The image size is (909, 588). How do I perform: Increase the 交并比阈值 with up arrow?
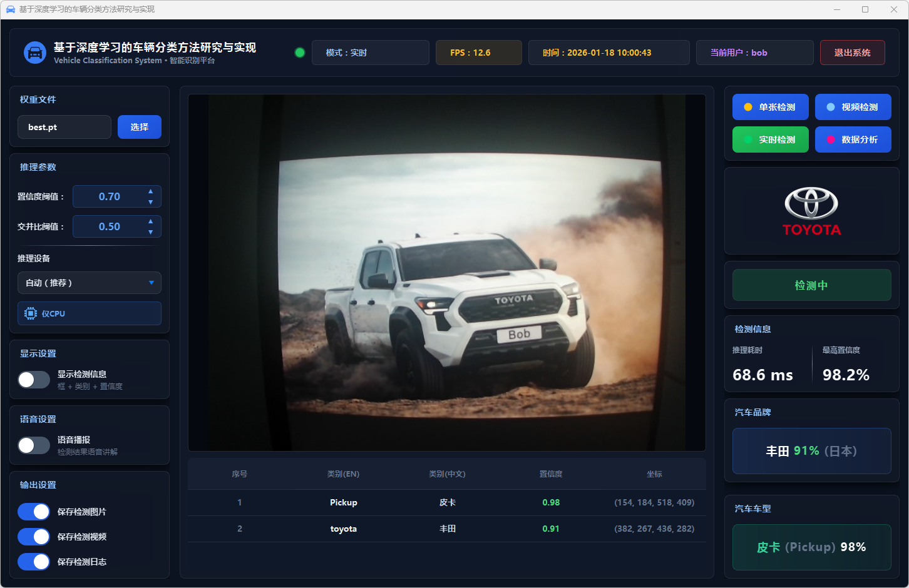(150, 221)
